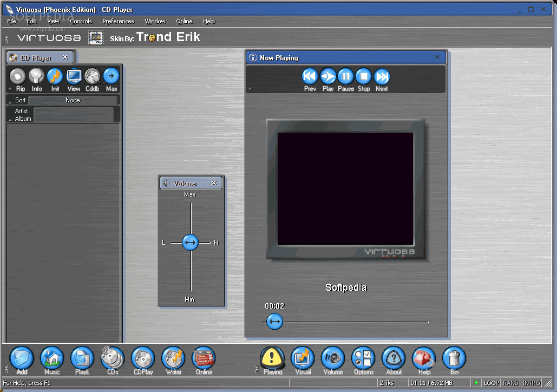Click the Min label in Volume panel

pos(189,299)
